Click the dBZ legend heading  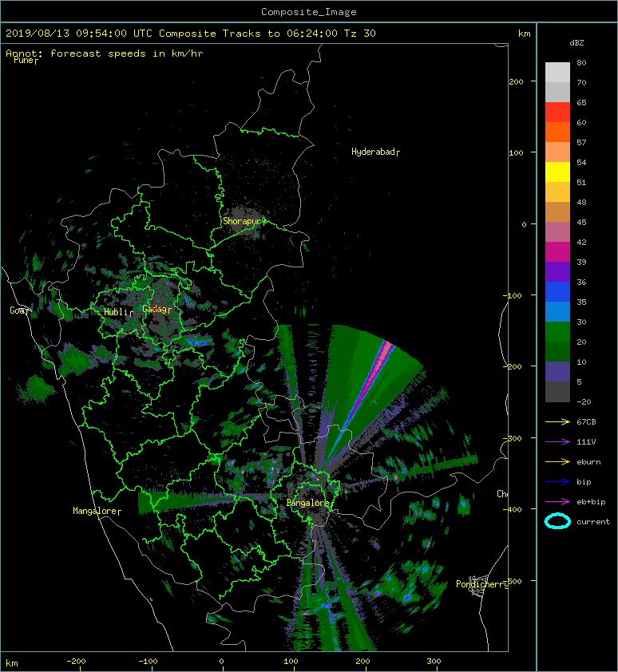coord(576,43)
